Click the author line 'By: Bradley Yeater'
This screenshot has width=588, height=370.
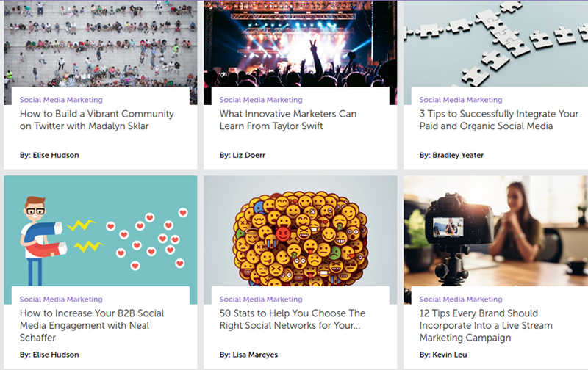tap(451, 155)
